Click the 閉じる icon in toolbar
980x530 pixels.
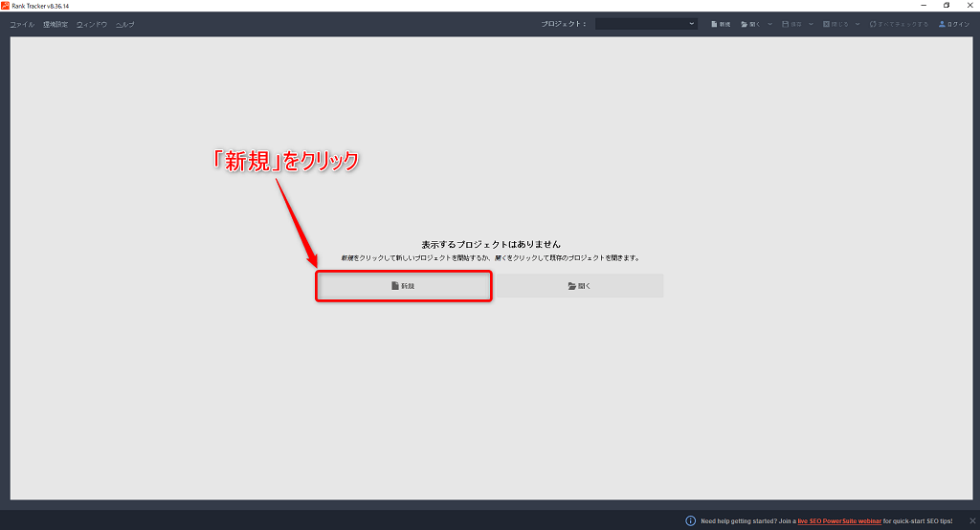point(827,24)
